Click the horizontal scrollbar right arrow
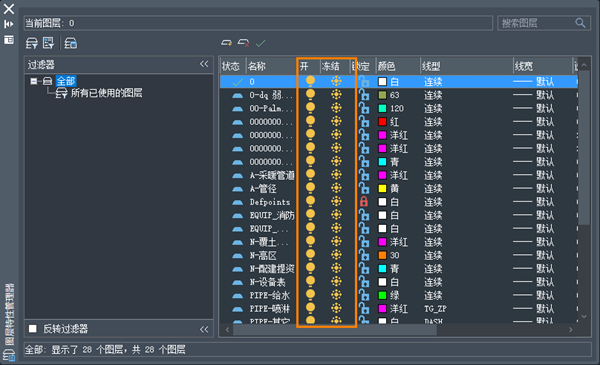The height and width of the screenshot is (365, 600). (x=571, y=329)
